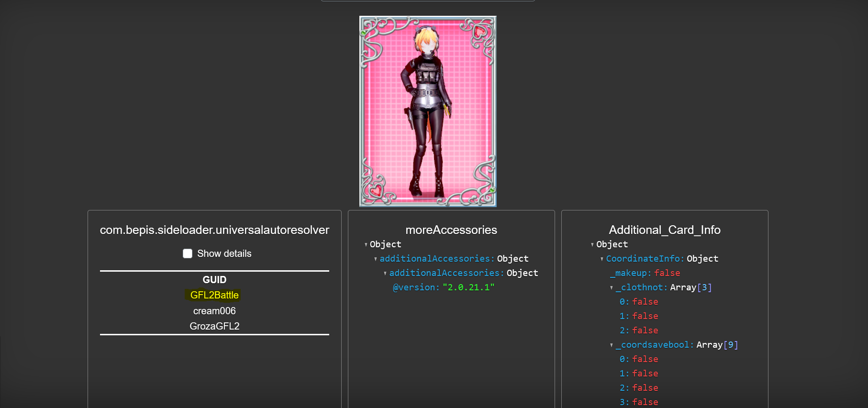
Task: Click index 2 entry of _clothnot array
Action: [x=639, y=331]
